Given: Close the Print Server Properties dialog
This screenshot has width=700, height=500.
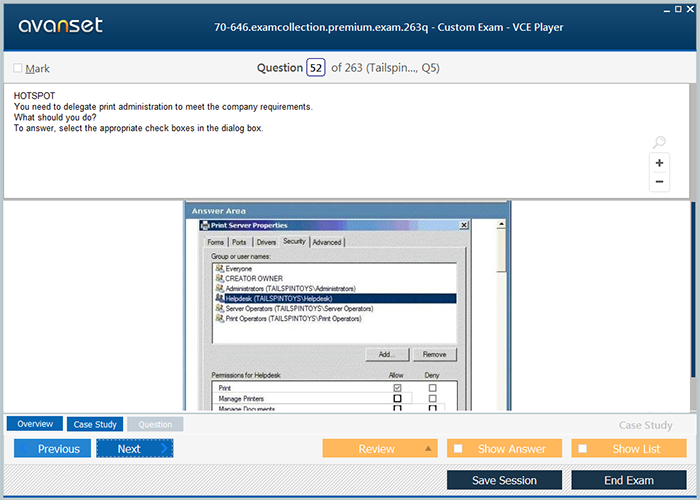Looking at the screenshot, I should click(x=464, y=225).
